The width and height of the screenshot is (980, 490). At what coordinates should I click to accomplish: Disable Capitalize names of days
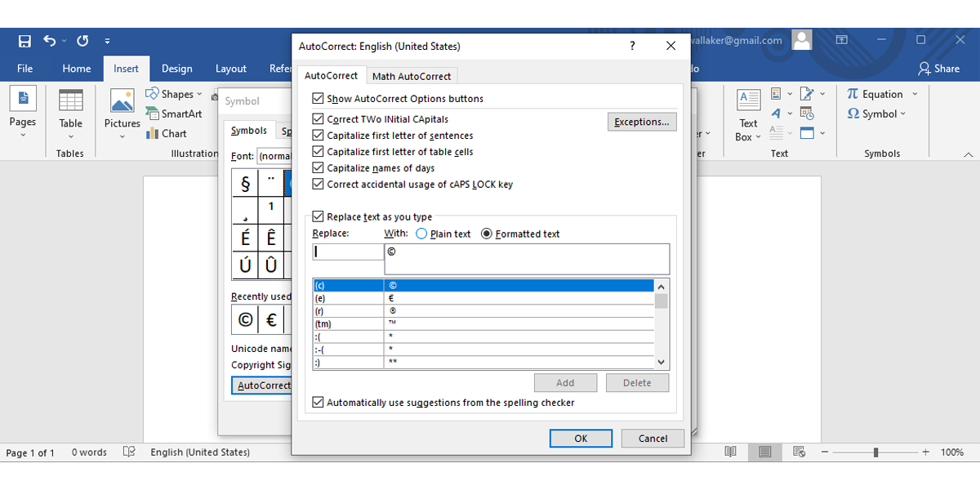click(x=318, y=167)
